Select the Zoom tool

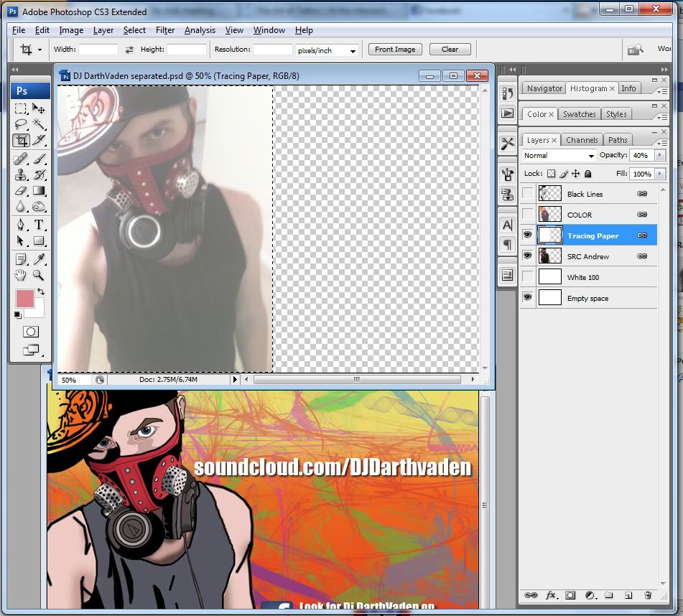(x=39, y=275)
